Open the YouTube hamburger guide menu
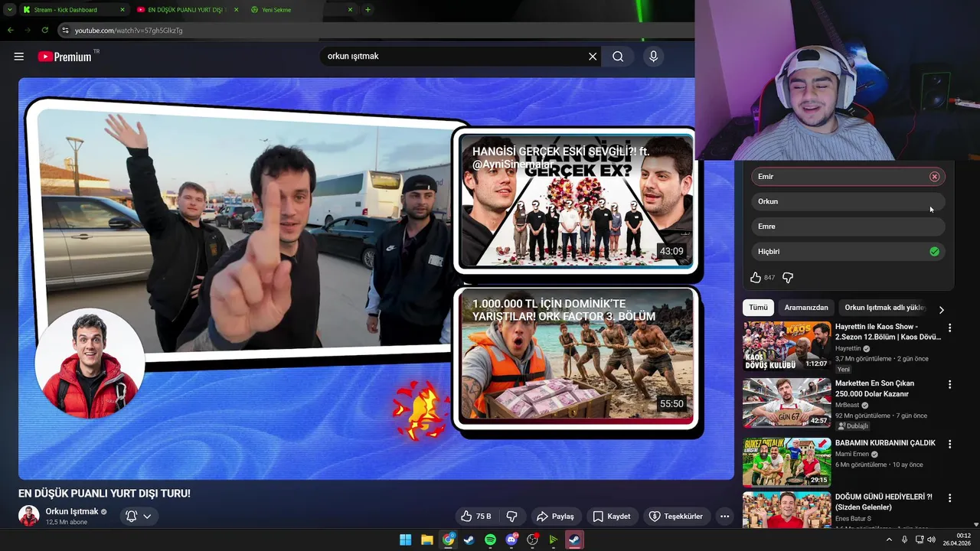Screen dimensions: 980x551 (x=19, y=56)
